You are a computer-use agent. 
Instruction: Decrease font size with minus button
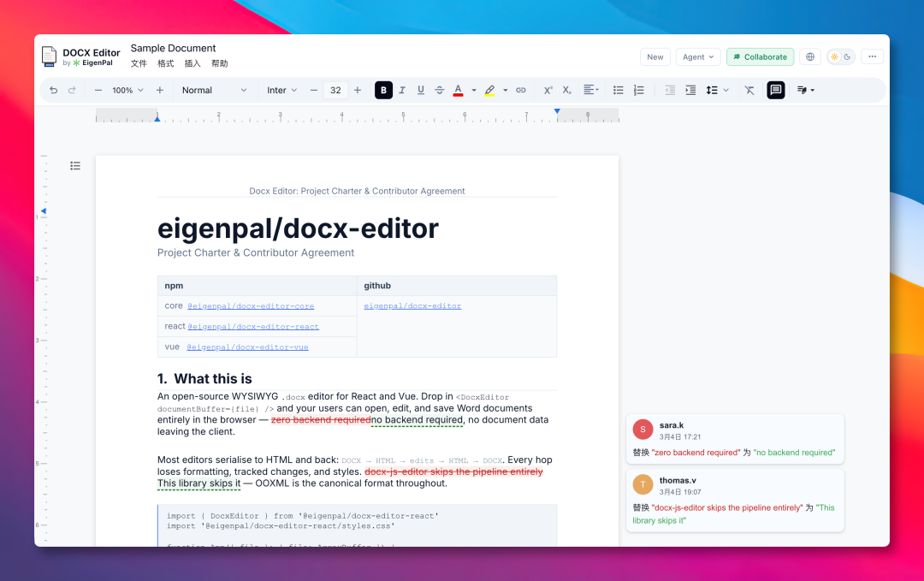314,90
